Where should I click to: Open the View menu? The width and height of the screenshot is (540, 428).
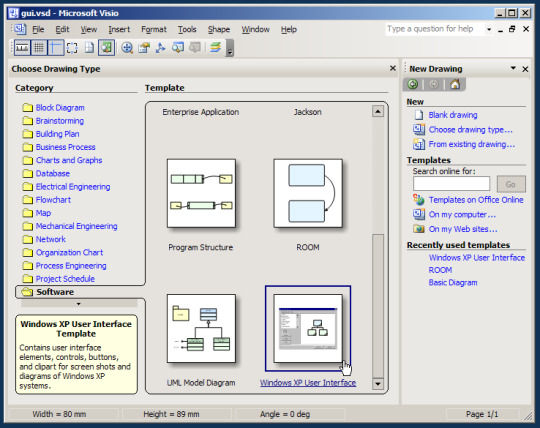[x=89, y=29]
